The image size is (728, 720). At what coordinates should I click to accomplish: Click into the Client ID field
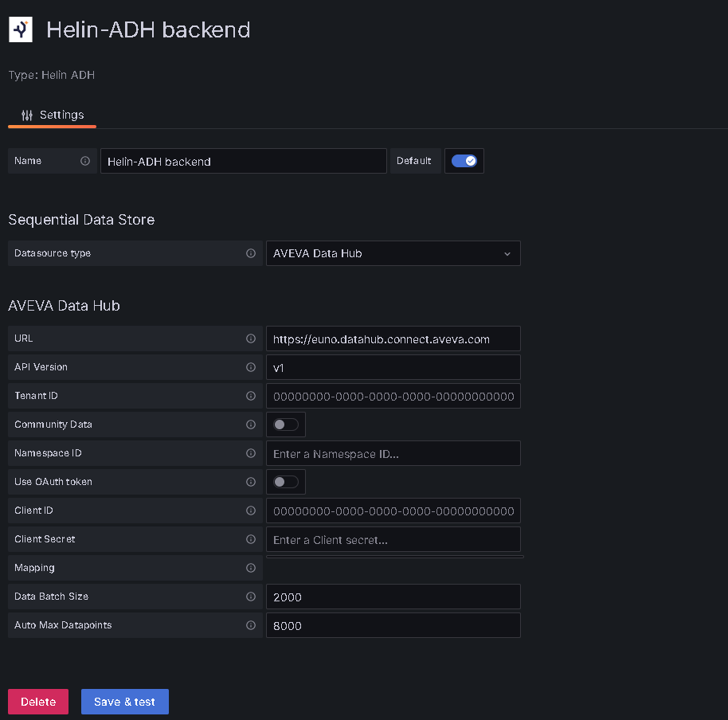click(x=393, y=511)
